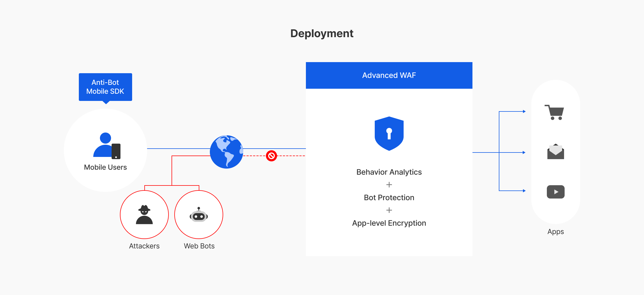Click the attacker hat figure icon
Screen dimensions: 644x295
point(144,215)
